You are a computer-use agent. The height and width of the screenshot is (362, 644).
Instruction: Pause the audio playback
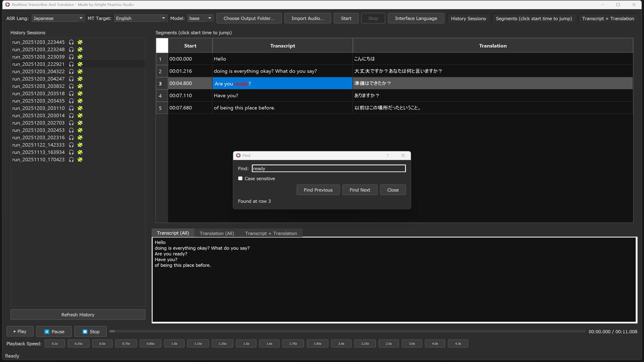[54, 331]
